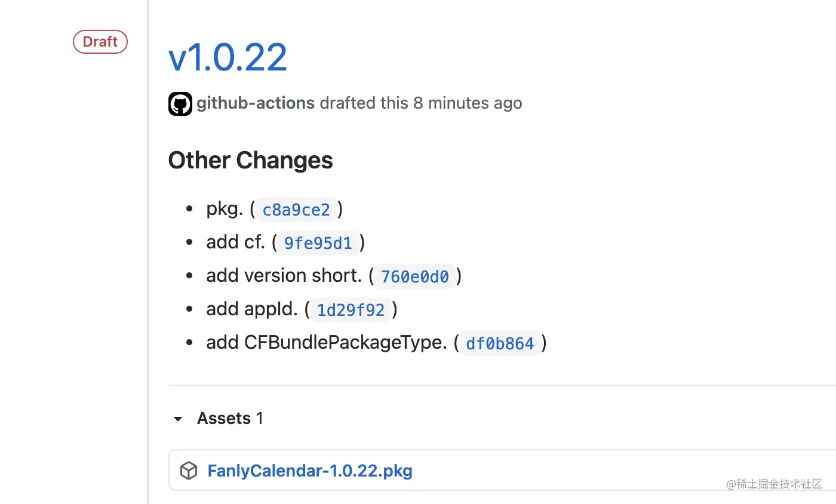Click the Assets section label
This screenshot has height=504, width=836.
point(224,419)
